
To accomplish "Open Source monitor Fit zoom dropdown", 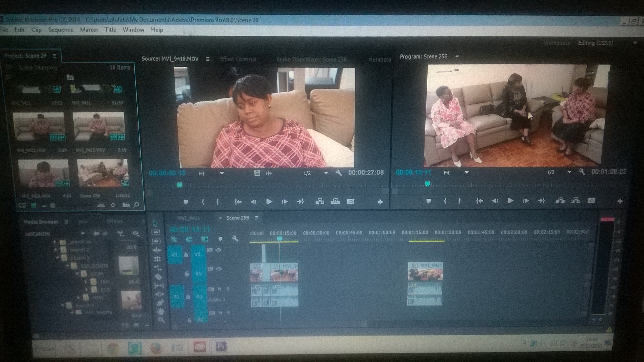I will [x=222, y=173].
